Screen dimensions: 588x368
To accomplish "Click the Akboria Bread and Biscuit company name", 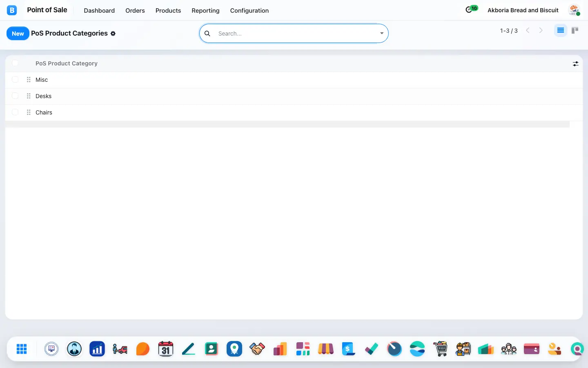I will point(523,10).
